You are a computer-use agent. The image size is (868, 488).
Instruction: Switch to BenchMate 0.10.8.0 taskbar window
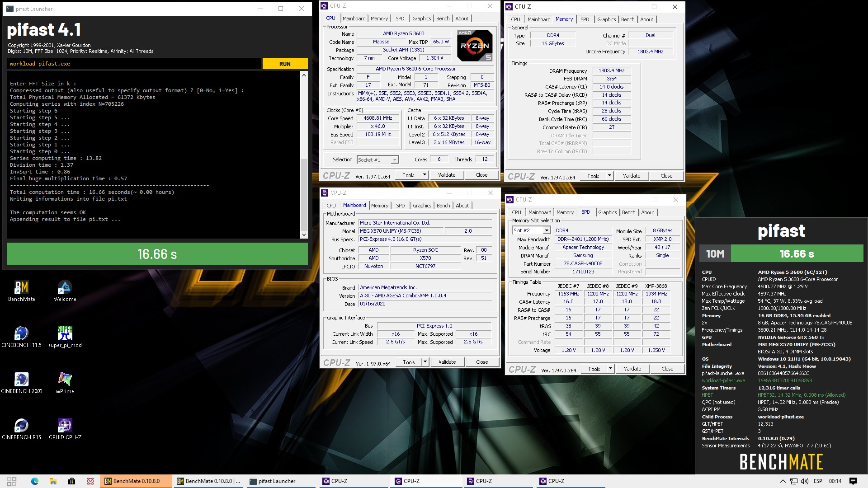tap(136, 481)
